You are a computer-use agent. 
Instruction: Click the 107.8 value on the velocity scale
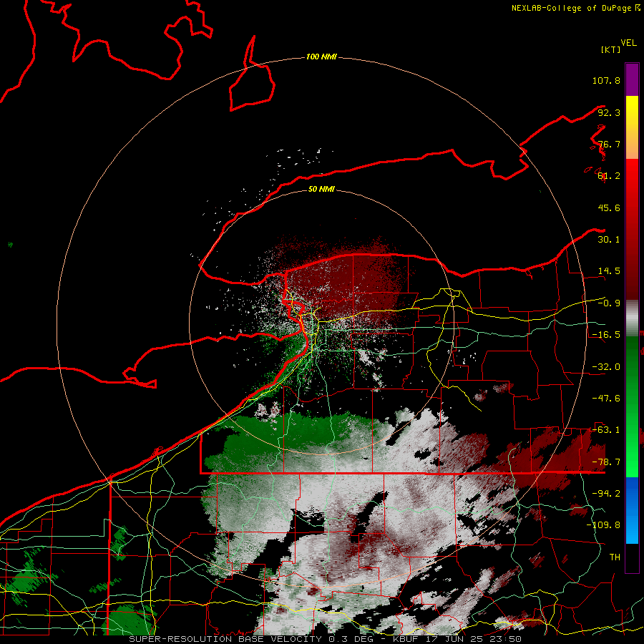point(606,80)
